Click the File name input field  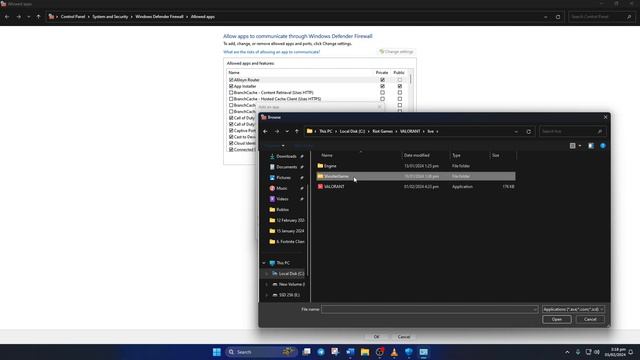[x=429, y=309]
